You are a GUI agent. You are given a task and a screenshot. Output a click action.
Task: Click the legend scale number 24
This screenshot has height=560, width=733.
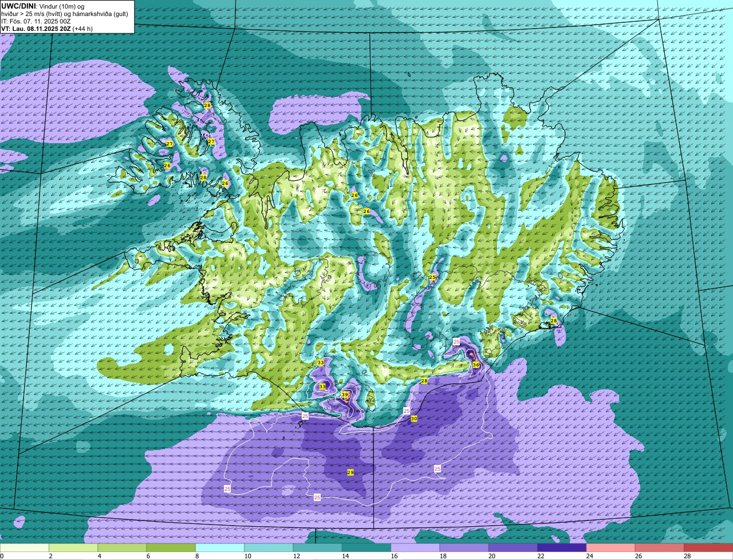589,556
